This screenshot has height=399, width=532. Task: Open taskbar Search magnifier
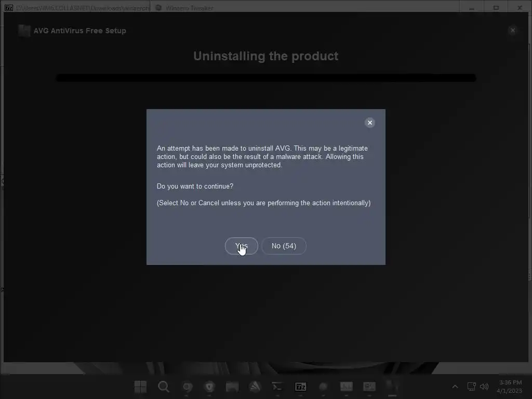164,387
